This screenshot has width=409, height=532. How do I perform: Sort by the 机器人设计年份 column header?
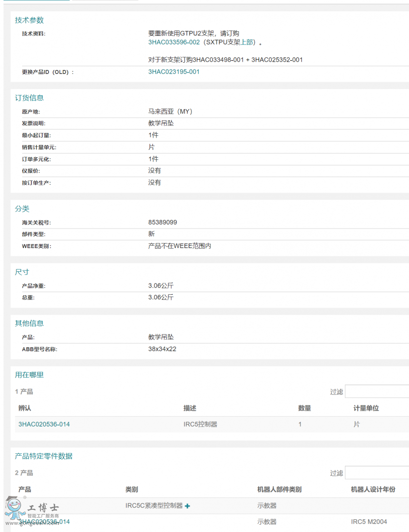click(369, 489)
